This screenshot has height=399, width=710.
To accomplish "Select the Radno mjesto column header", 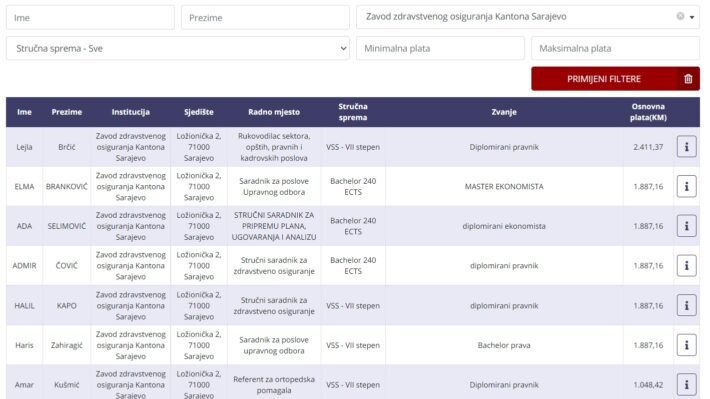I will click(274, 112).
